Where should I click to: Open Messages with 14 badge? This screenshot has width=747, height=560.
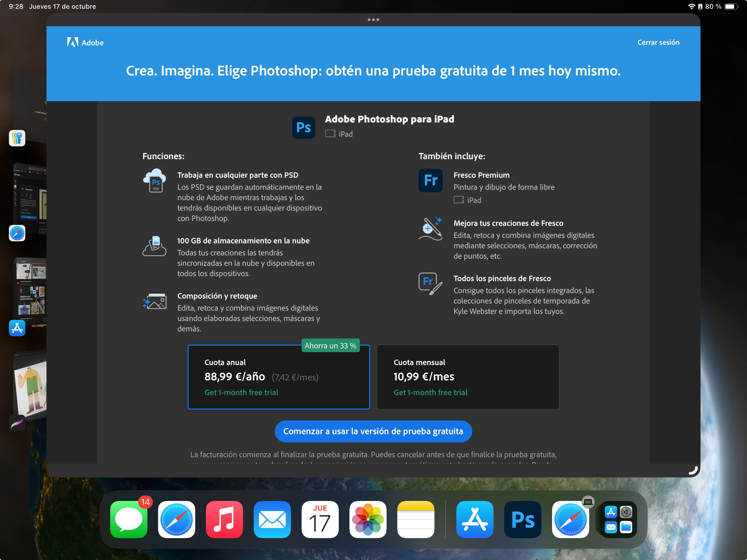point(129,519)
